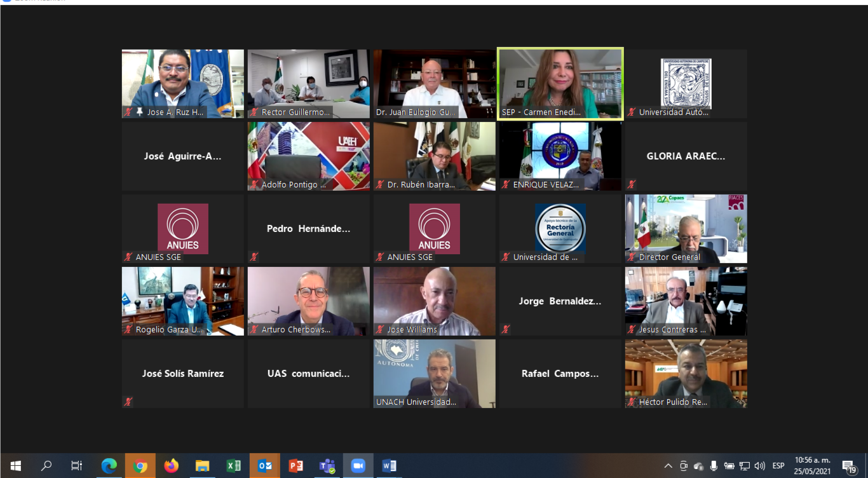Viewport: 868px width, 478px height.
Task: Click muted mic icon beside Rector Guillermo
Action: (x=254, y=112)
